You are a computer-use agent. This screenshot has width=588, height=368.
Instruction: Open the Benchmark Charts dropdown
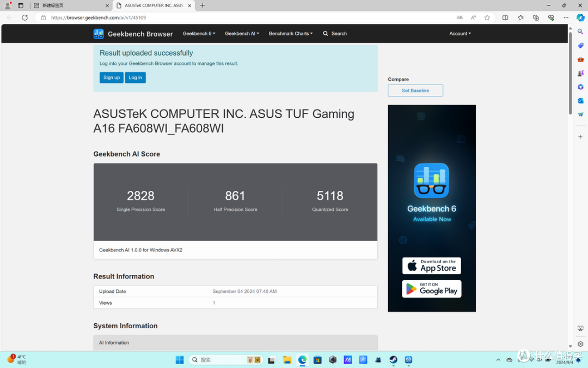pos(291,33)
